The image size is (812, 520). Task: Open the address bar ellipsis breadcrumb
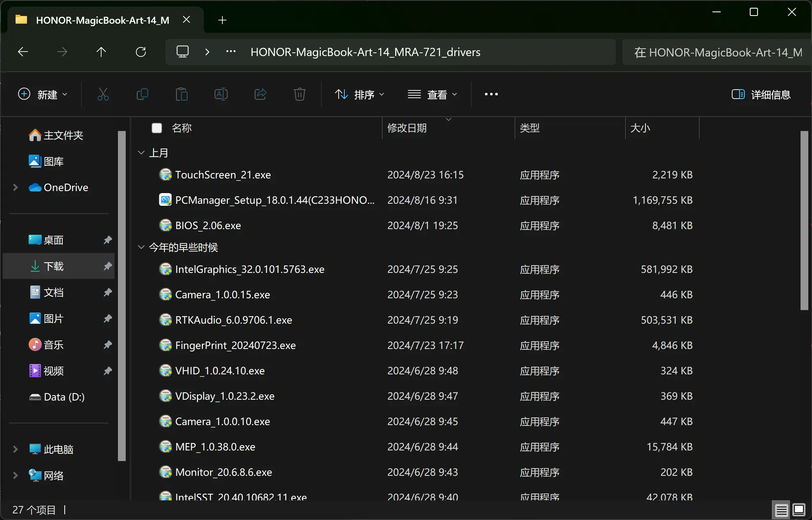click(231, 52)
